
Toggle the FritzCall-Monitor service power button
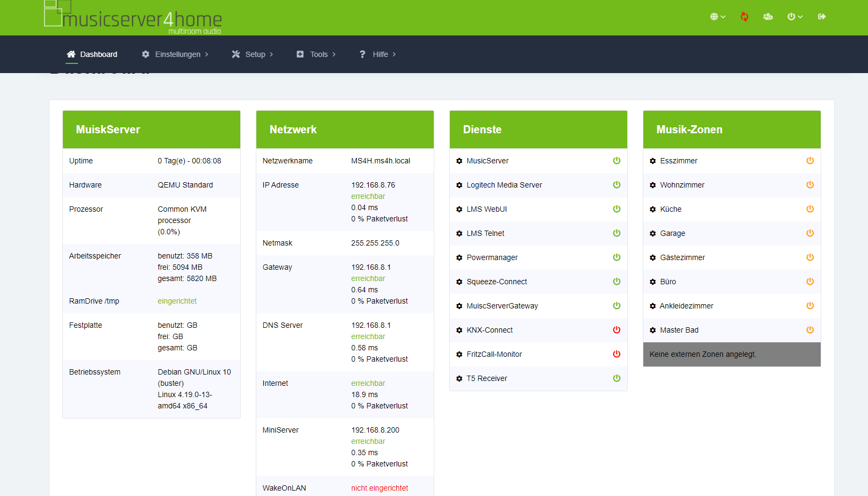pos(616,354)
